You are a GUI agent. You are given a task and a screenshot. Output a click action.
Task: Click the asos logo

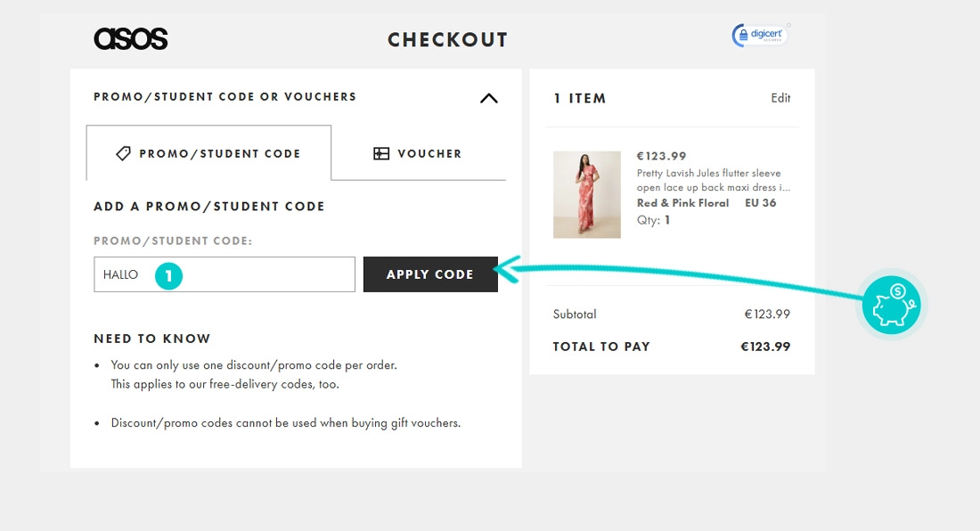coord(131,38)
